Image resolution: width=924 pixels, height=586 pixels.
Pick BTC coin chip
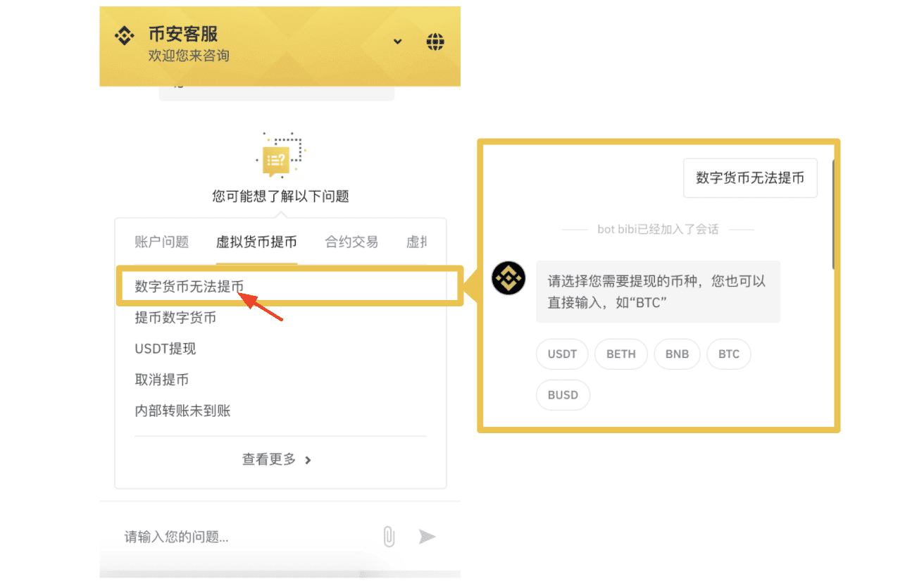point(729,354)
